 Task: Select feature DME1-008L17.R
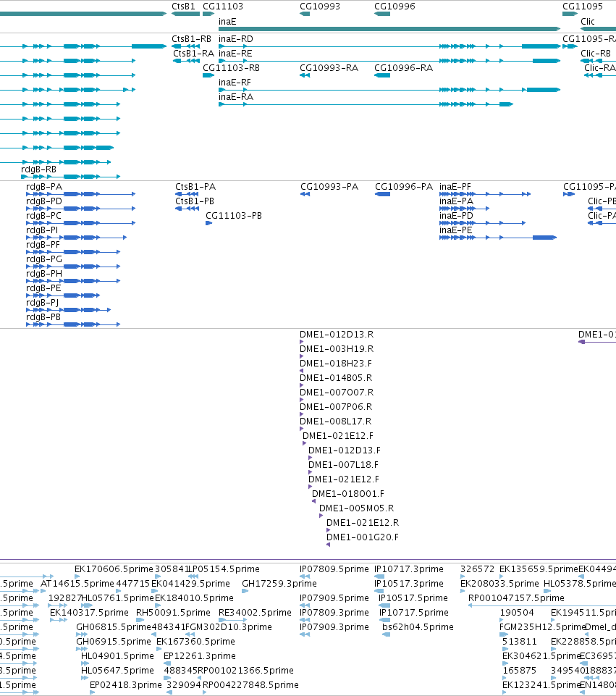point(302,429)
